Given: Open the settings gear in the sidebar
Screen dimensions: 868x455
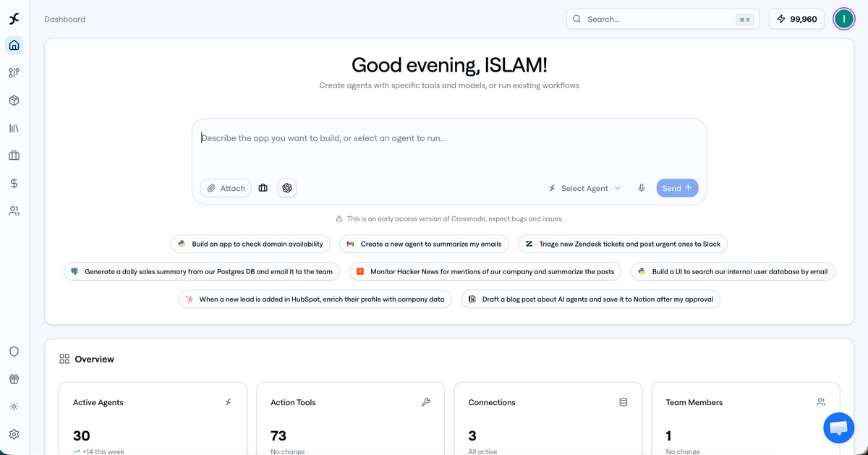Looking at the screenshot, I should click(14, 434).
